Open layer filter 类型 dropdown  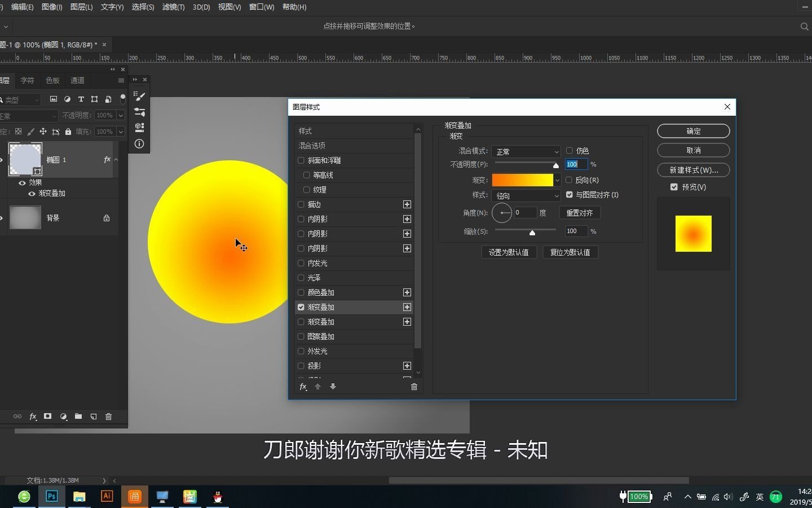coord(21,99)
